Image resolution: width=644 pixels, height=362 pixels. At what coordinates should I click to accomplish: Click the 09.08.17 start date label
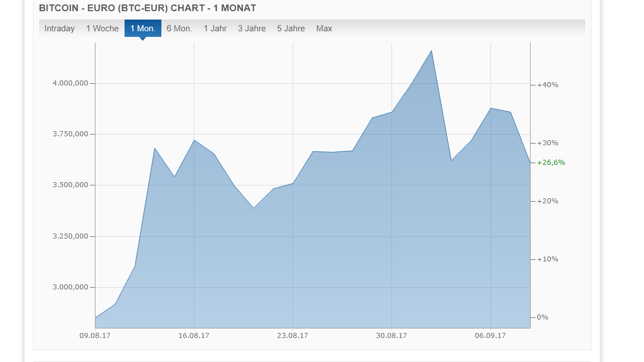pyautogui.click(x=95, y=336)
